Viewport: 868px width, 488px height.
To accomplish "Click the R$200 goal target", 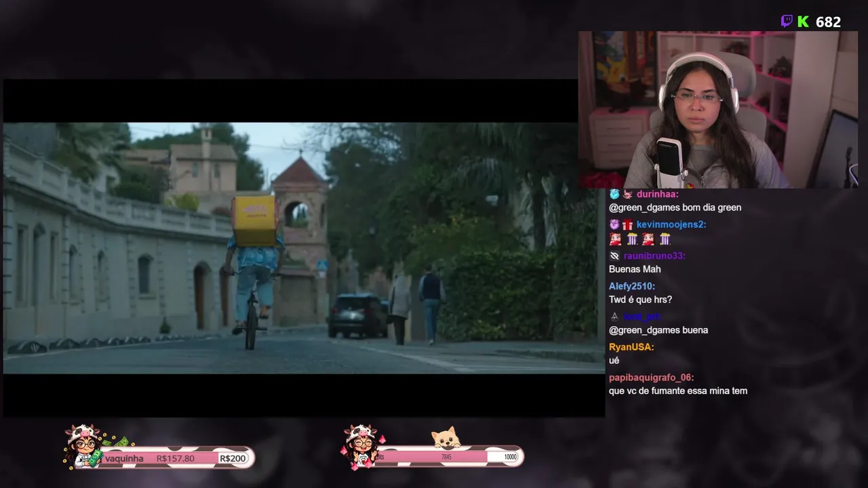I will [233, 459].
